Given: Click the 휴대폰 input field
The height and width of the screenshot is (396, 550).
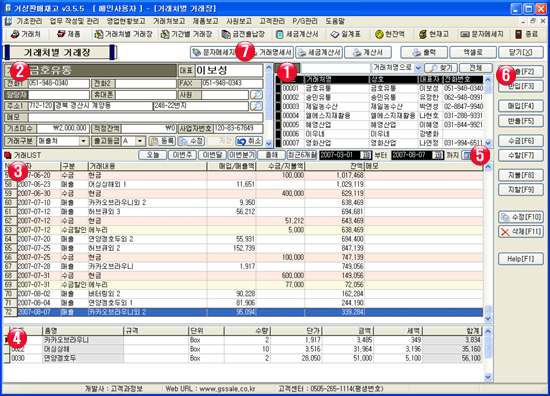Looking at the screenshot, I should point(146,95).
